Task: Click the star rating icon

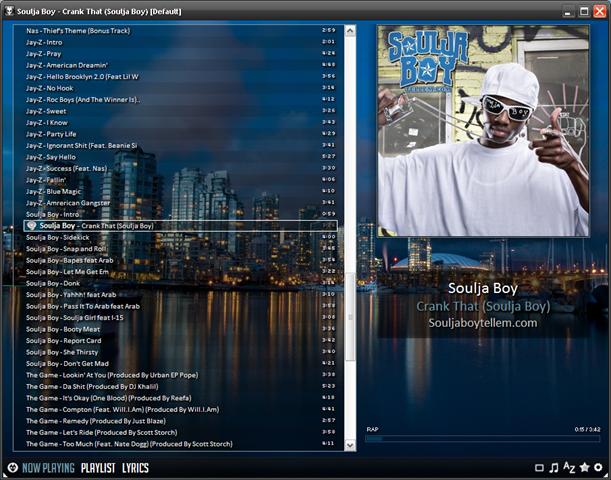Action: 585,467
